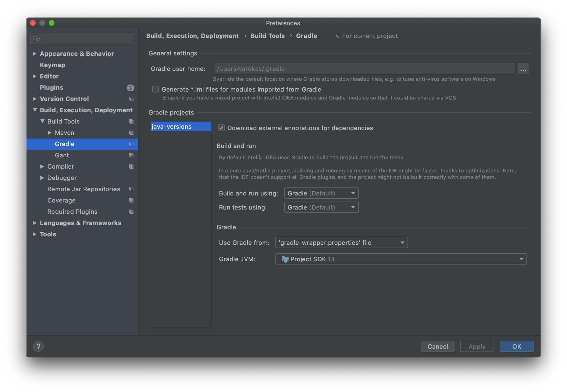Image resolution: width=567 pixels, height=392 pixels.
Task: Click the Cancel button
Action: point(437,346)
